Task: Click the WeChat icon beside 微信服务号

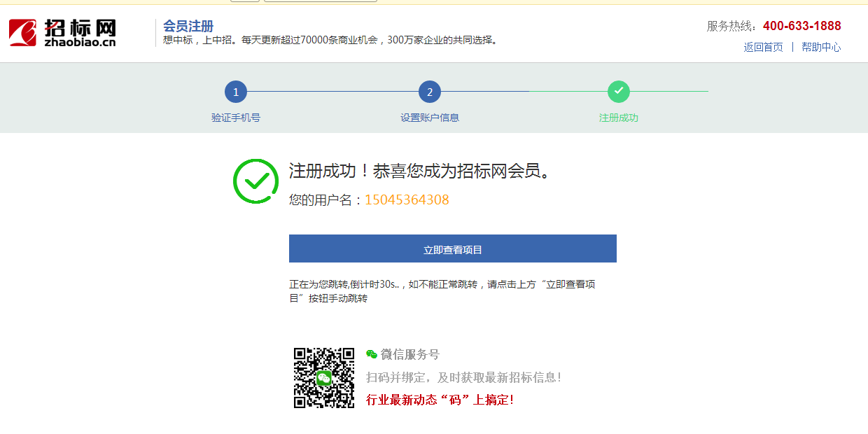Action: coord(372,354)
